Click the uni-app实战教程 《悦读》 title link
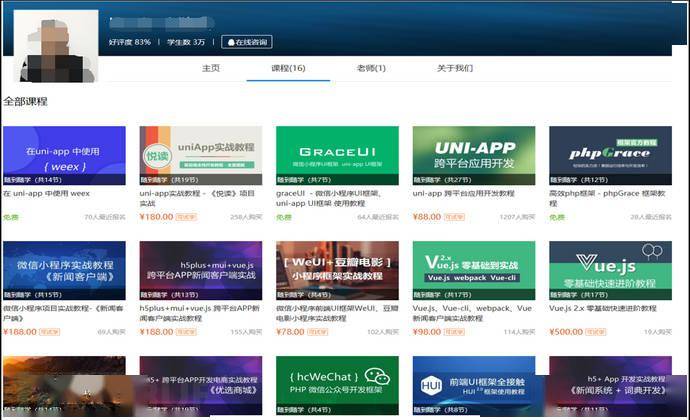The height and width of the screenshot is (420, 690). tap(197, 198)
